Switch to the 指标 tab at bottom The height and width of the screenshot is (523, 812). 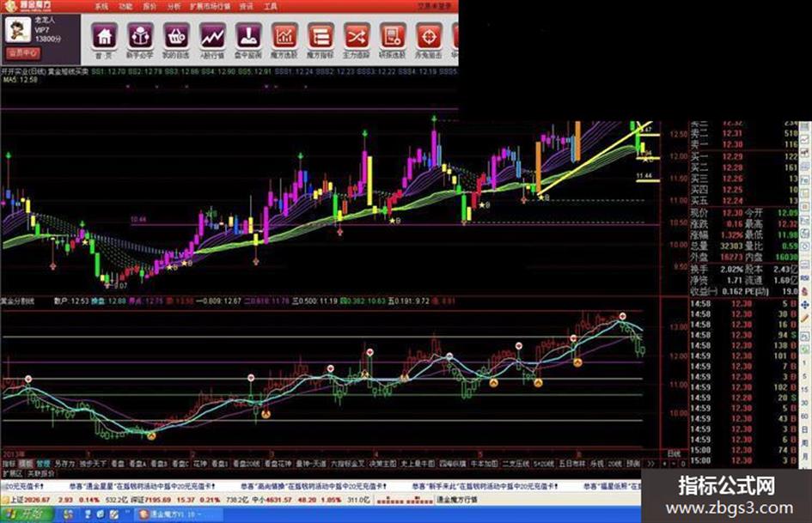pyautogui.click(x=9, y=464)
